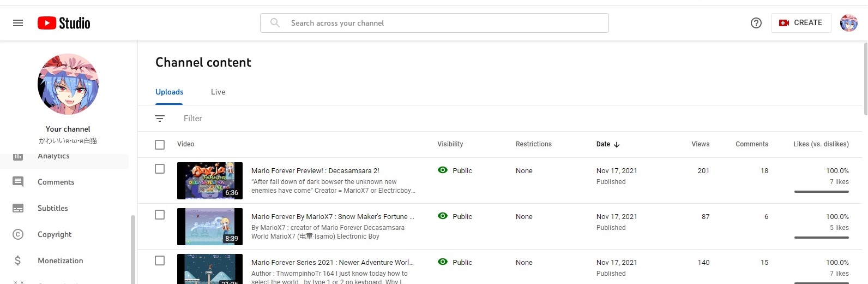Click the 140 views value

[703, 262]
